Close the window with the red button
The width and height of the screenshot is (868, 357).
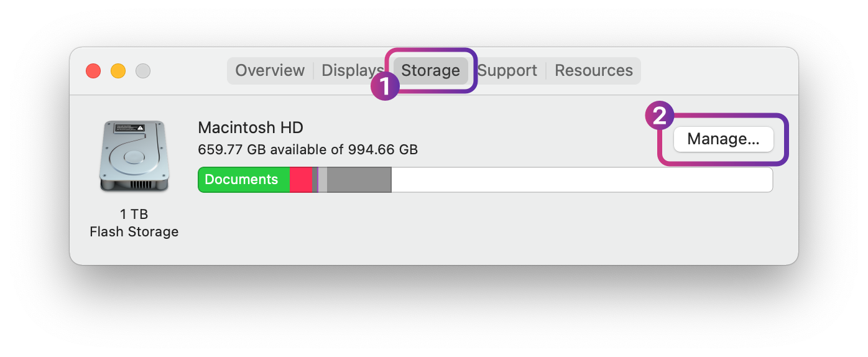pos(93,71)
